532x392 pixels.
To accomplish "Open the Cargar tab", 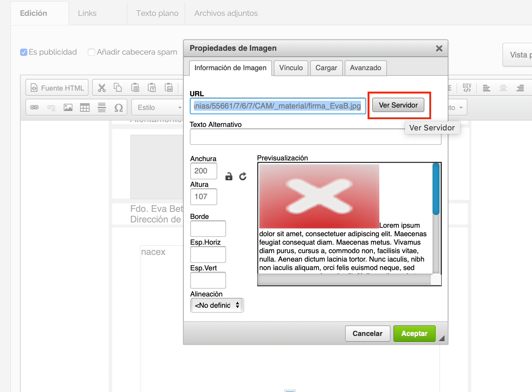I will (326, 68).
